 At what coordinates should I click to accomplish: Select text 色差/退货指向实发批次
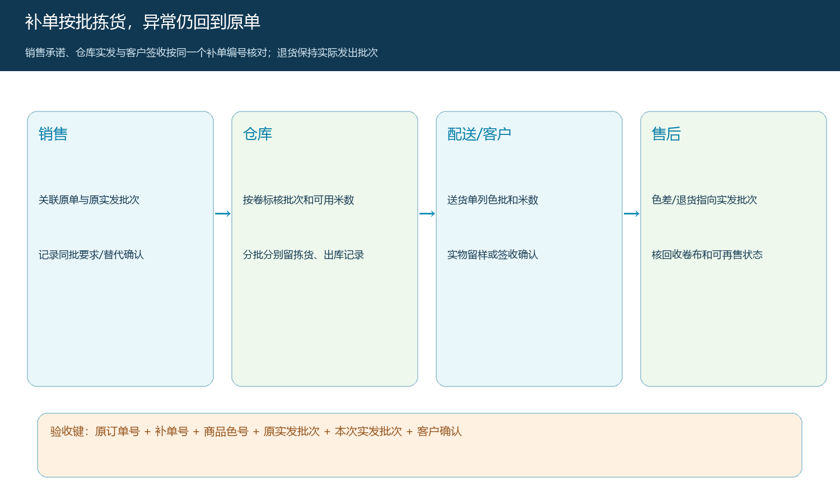704,200
